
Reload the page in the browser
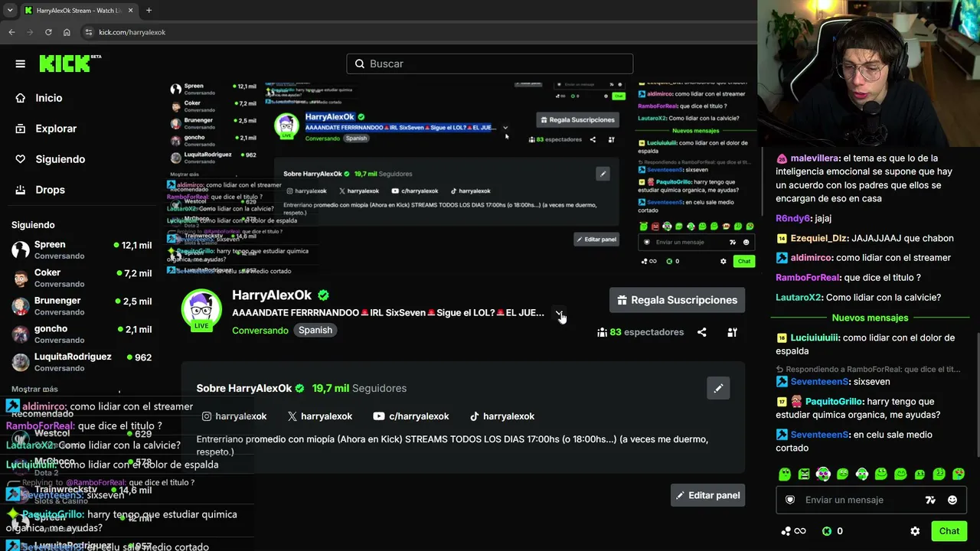click(48, 32)
